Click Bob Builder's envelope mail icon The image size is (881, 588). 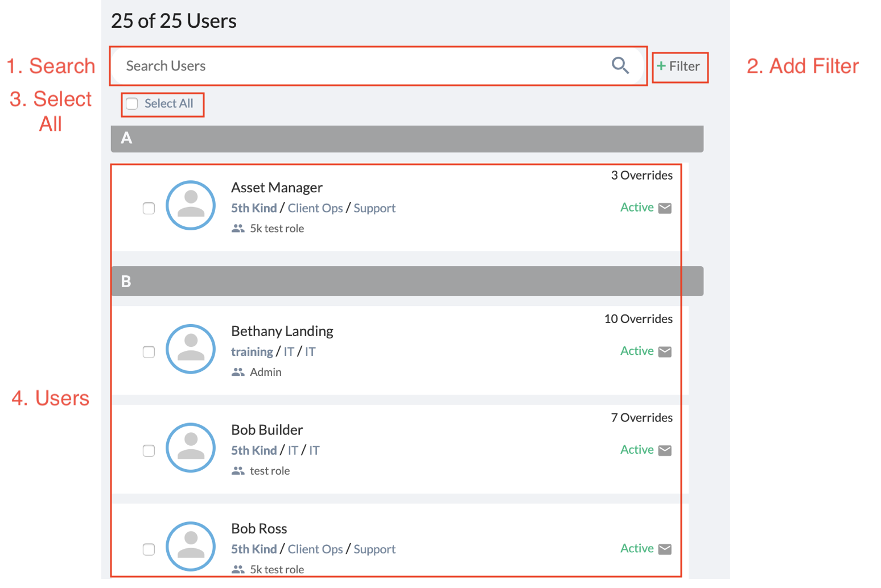click(x=665, y=450)
